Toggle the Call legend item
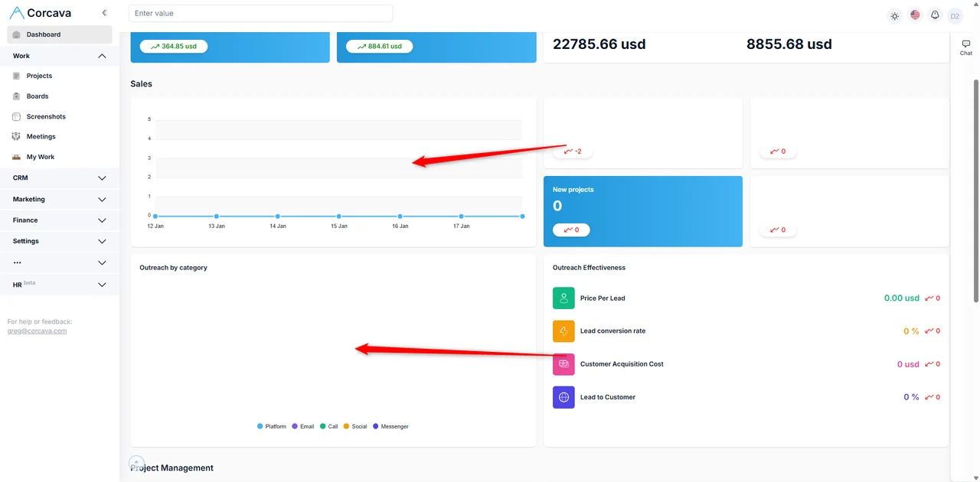The width and height of the screenshot is (980, 482). click(329, 426)
